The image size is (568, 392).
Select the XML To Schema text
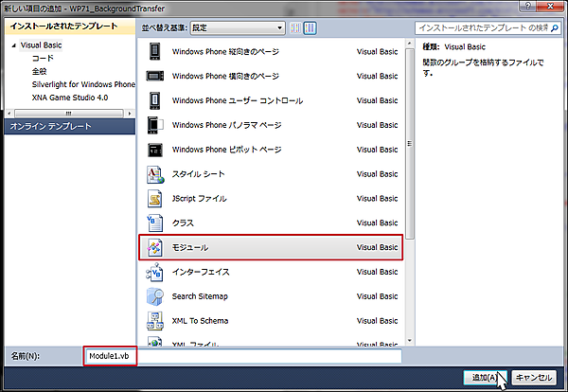(x=200, y=321)
